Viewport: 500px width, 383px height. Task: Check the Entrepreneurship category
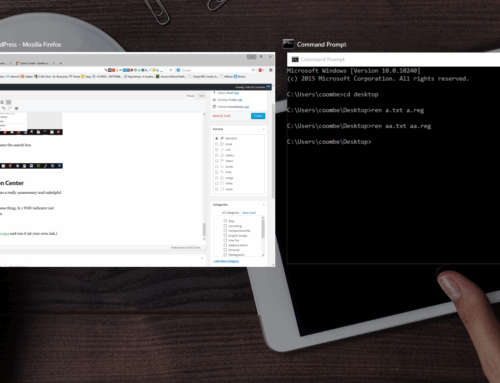pos(225,230)
